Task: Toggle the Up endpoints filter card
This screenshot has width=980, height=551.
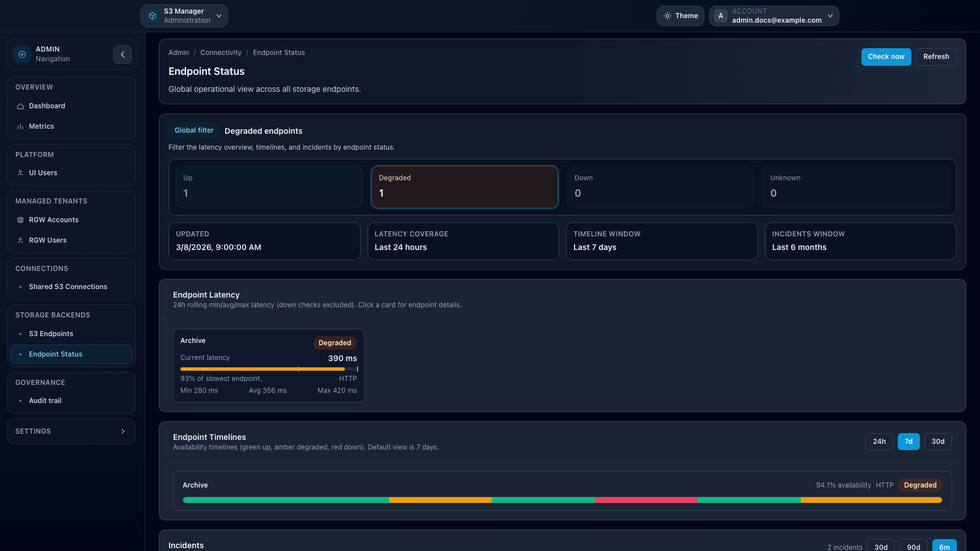Action: (x=268, y=187)
